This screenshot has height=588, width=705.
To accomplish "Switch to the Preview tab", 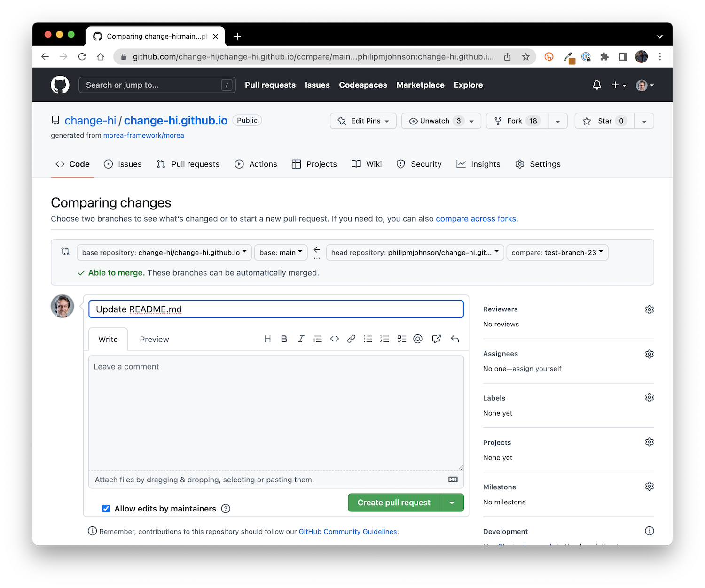I will click(154, 340).
